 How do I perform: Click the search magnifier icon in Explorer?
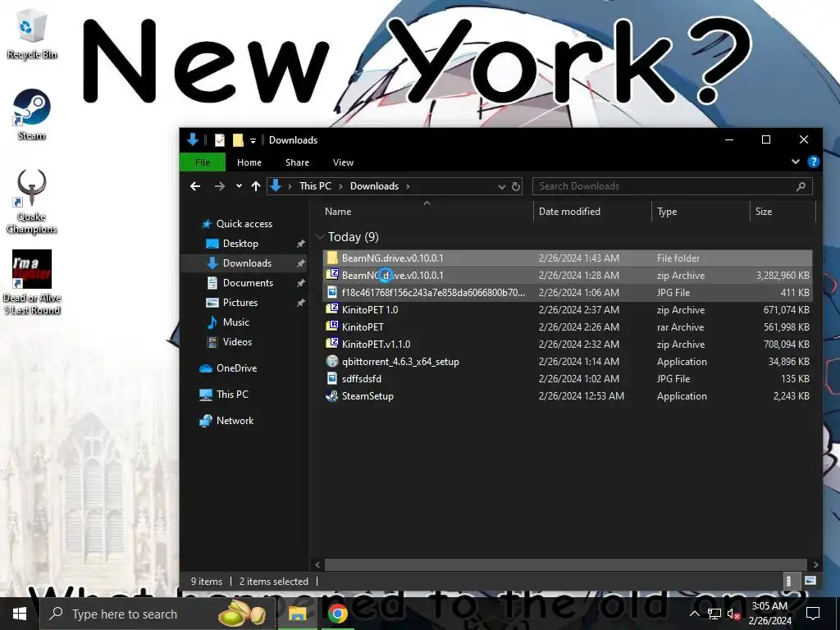point(801,186)
